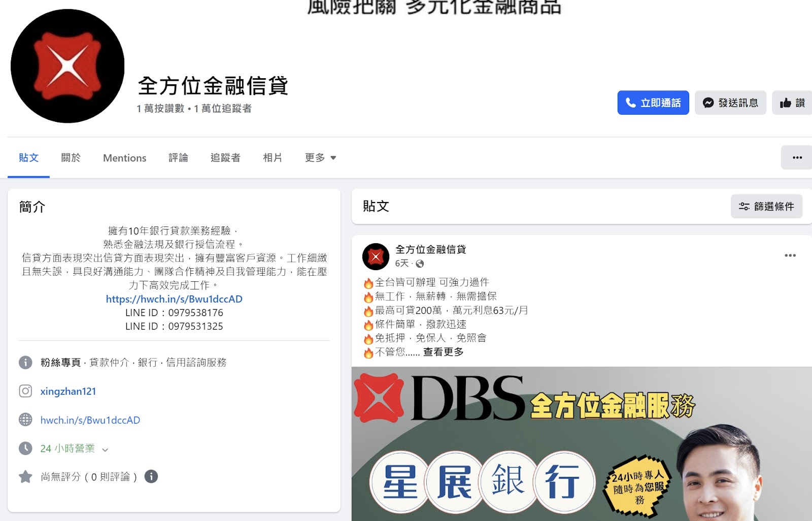This screenshot has height=521, width=812.
Task: Open the post's three-dot menu
Action: point(790,255)
